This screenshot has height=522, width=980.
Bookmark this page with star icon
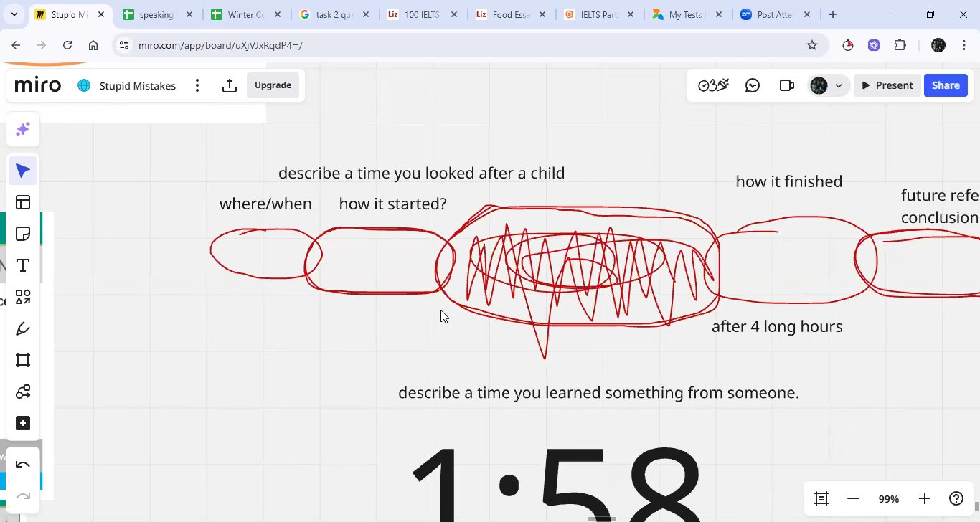(812, 45)
